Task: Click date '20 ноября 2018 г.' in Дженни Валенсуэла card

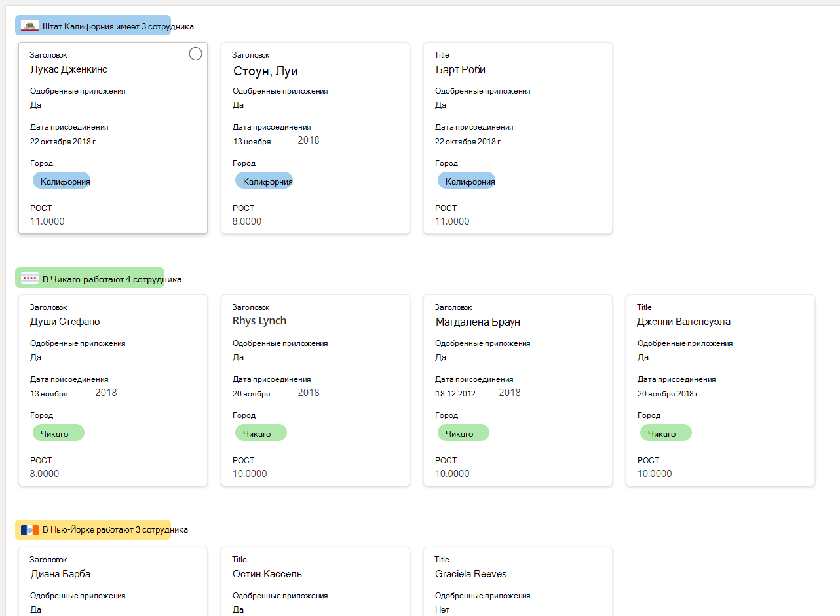Action: click(x=668, y=393)
